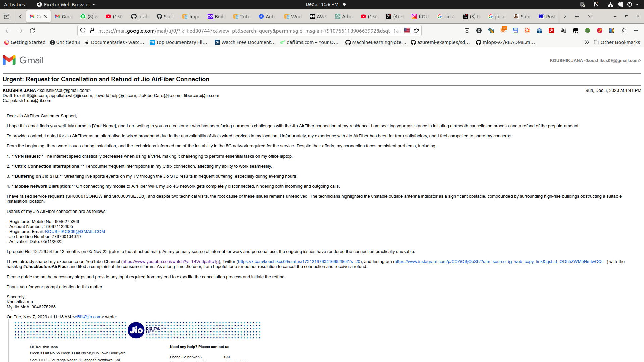The width and height of the screenshot is (644, 362).
Task: Bookmark this page with the star icon
Action: tap(416, 31)
